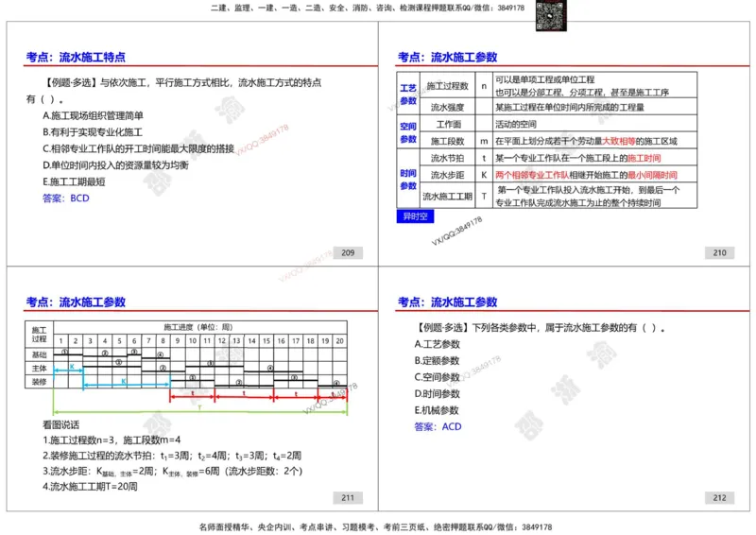This screenshot has height=535, width=756.
Task: Click option 'A.工艺参数'
Action: 438,344
